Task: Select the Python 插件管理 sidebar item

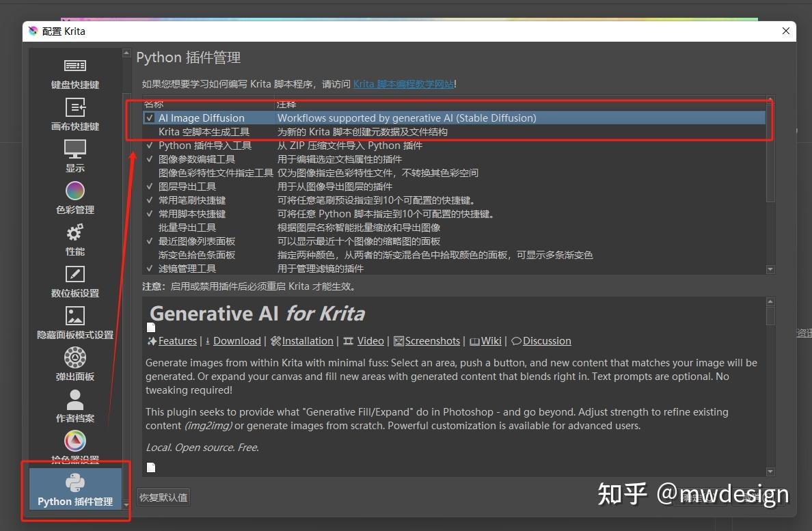Action: click(75, 489)
